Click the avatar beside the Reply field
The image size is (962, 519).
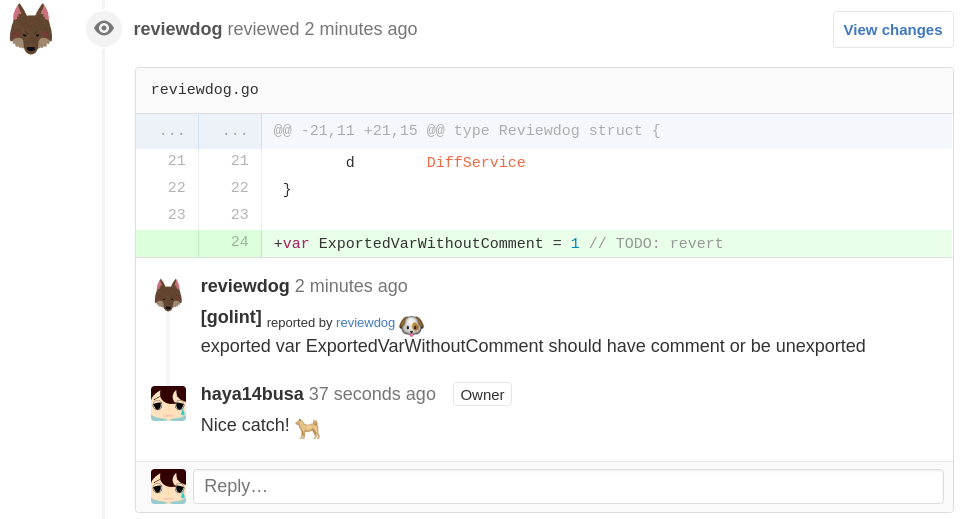(x=168, y=486)
